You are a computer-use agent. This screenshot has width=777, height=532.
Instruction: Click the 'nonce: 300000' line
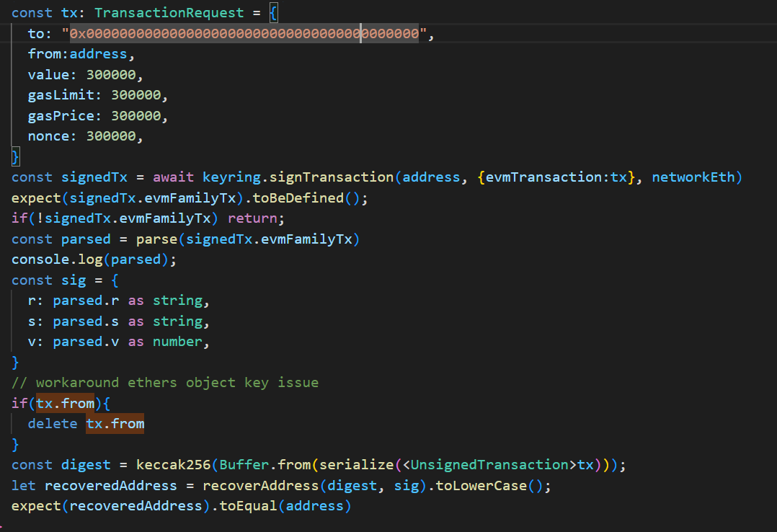(85, 136)
